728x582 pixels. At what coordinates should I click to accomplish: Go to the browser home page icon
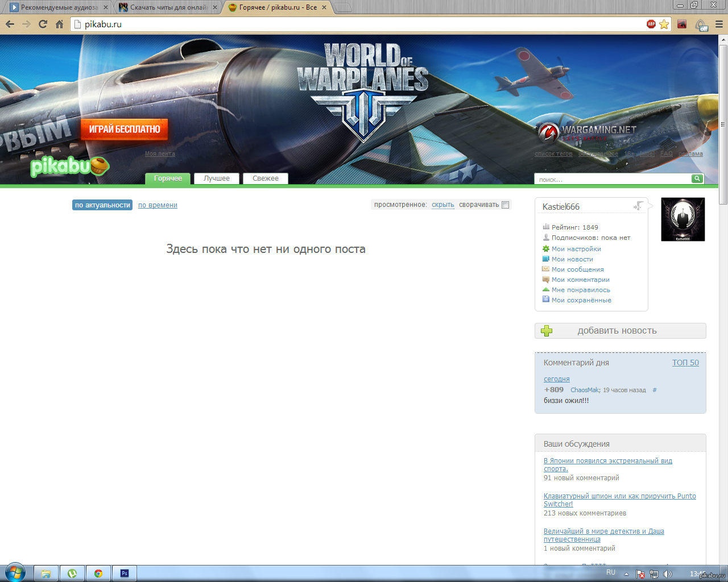pyautogui.click(x=59, y=24)
